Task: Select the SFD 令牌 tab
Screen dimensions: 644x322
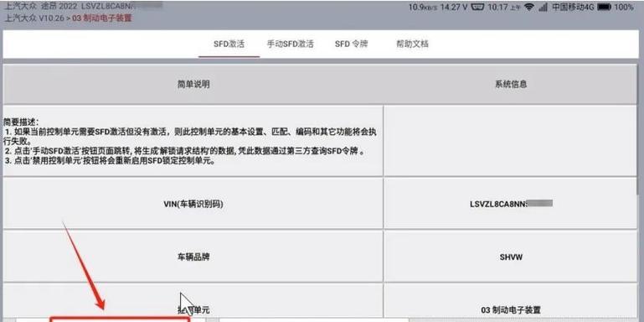Action: coord(351,44)
